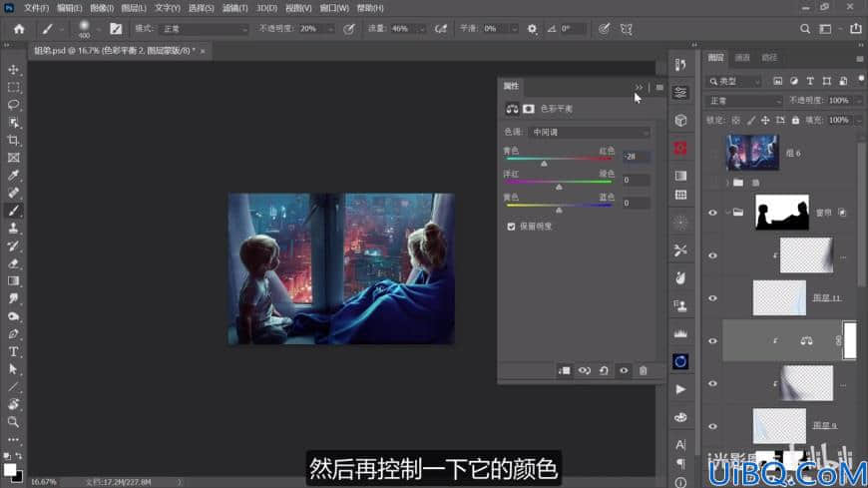Image resolution: width=868 pixels, height=488 pixels.
Task: Select the Eyedropper tool
Action: [x=14, y=176]
